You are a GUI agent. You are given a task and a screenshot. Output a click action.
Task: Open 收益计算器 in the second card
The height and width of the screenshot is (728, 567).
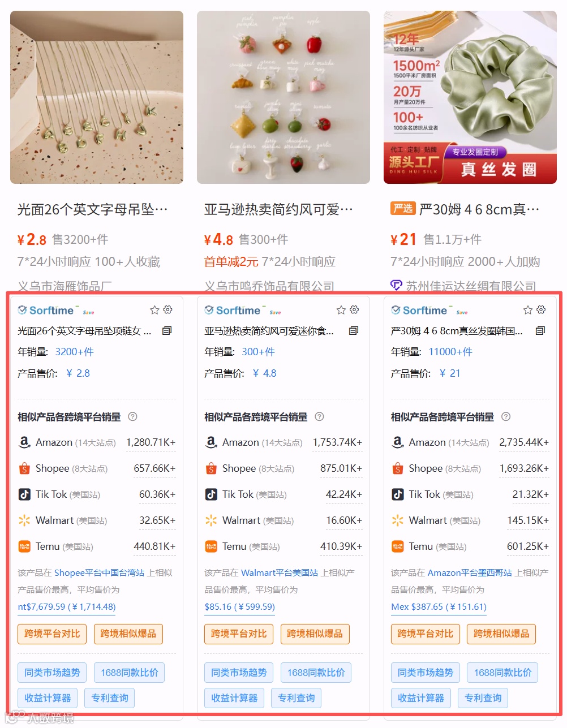234,698
